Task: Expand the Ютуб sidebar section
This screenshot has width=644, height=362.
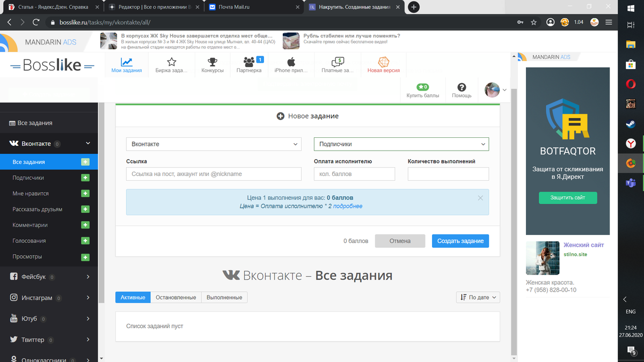Action: click(x=87, y=319)
